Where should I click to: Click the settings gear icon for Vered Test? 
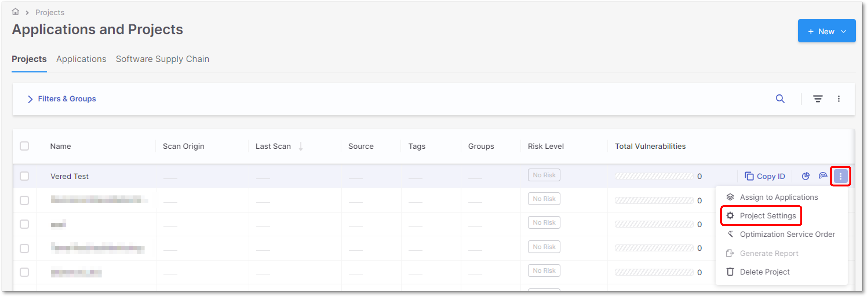[730, 216]
